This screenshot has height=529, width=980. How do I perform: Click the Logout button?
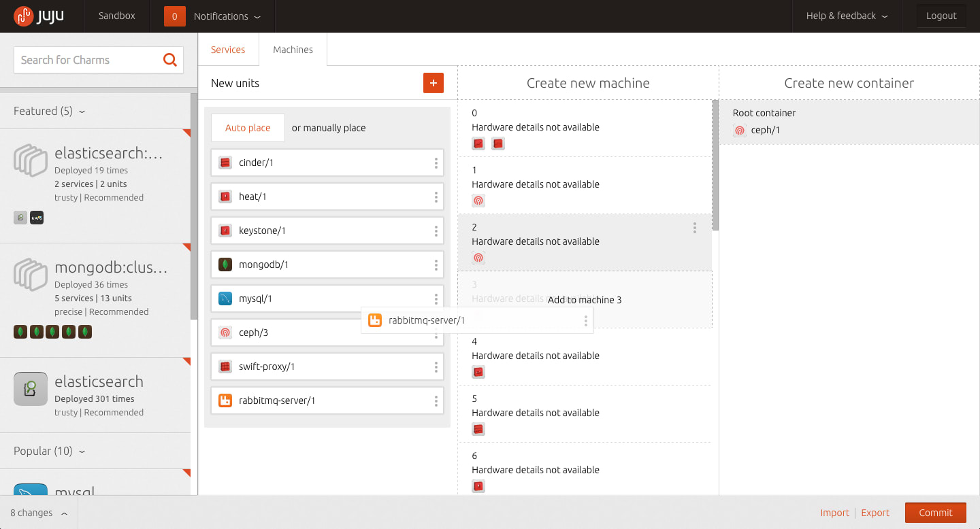point(941,16)
